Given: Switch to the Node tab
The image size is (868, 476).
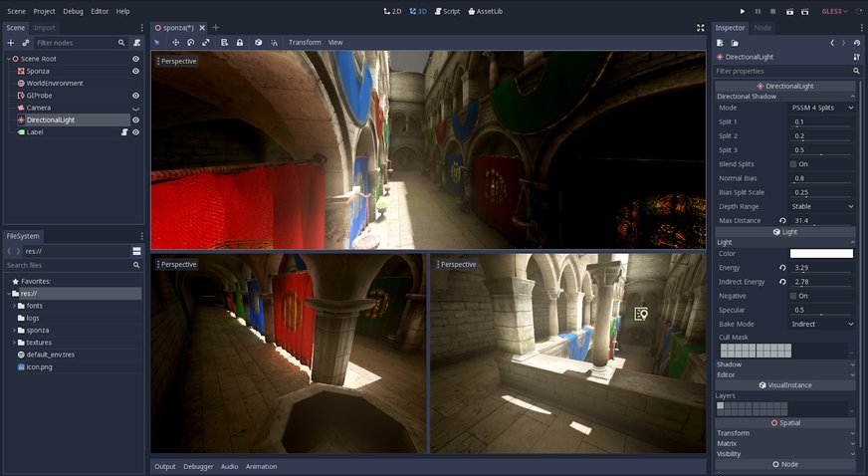Looking at the screenshot, I should [762, 28].
